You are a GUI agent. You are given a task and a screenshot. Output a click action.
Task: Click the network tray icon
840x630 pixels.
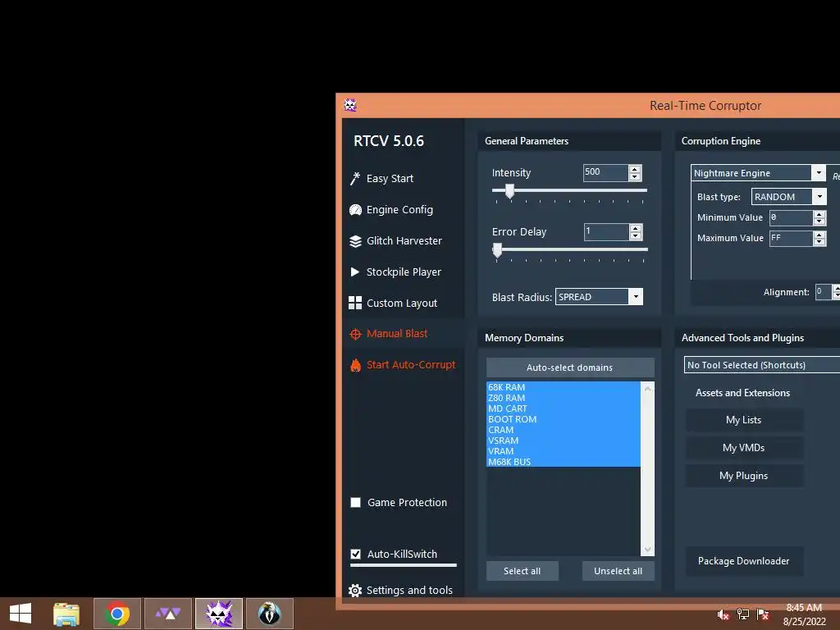742,614
